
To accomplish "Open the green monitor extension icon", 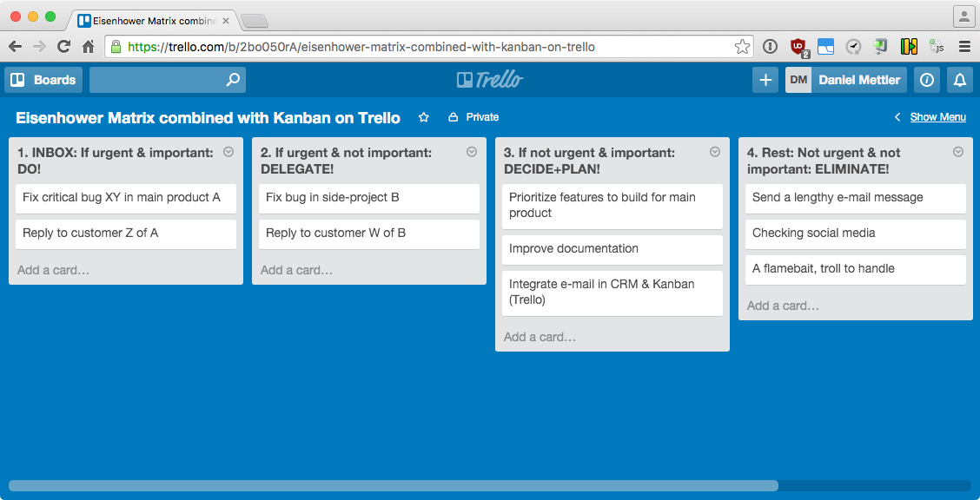I will coord(881,46).
